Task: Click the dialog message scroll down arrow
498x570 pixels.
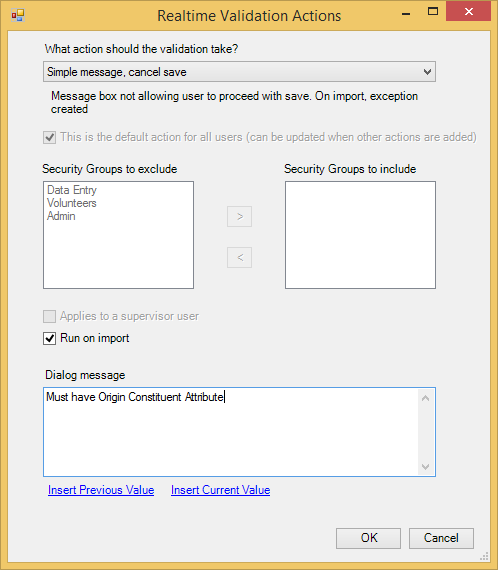Action: [426, 466]
